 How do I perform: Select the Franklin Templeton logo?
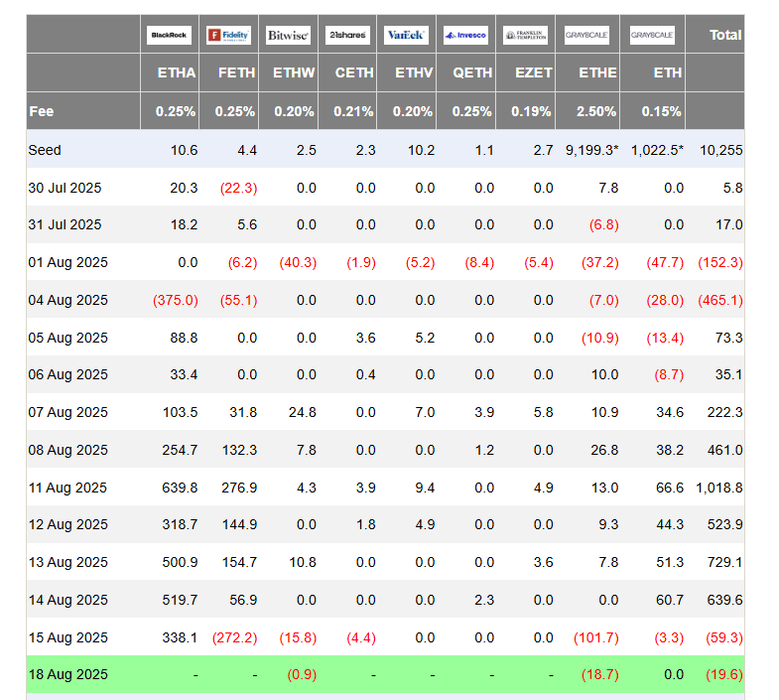click(x=525, y=35)
